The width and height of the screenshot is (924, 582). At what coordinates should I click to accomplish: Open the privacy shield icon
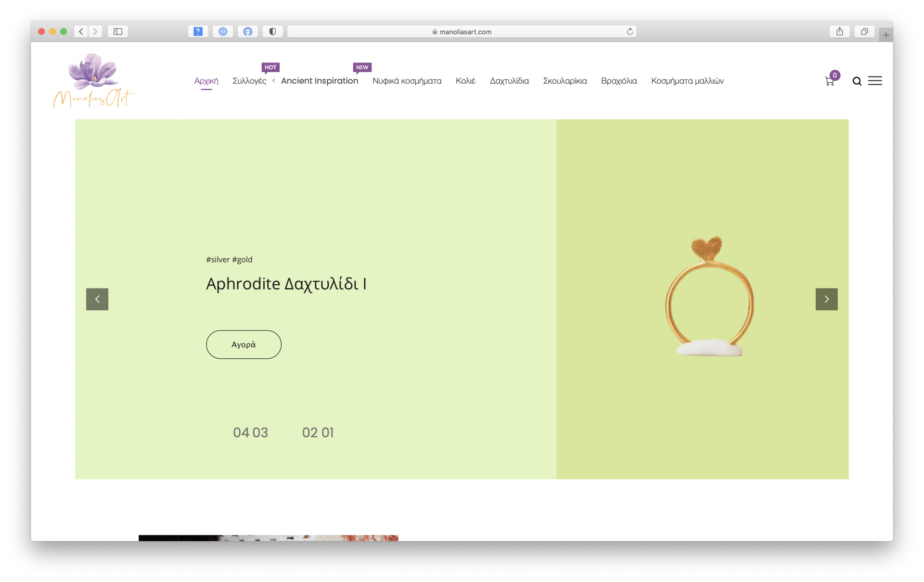tap(272, 32)
